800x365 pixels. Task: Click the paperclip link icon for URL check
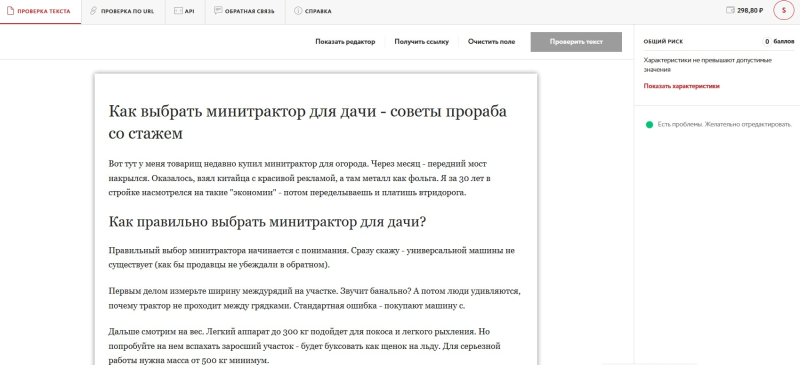point(93,11)
